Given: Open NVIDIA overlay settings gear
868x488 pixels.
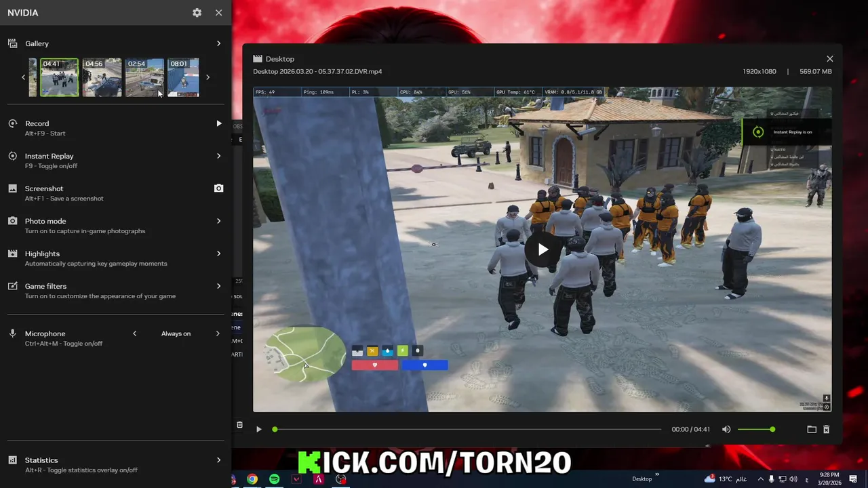Looking at the screenshot, I should point(197,13).
